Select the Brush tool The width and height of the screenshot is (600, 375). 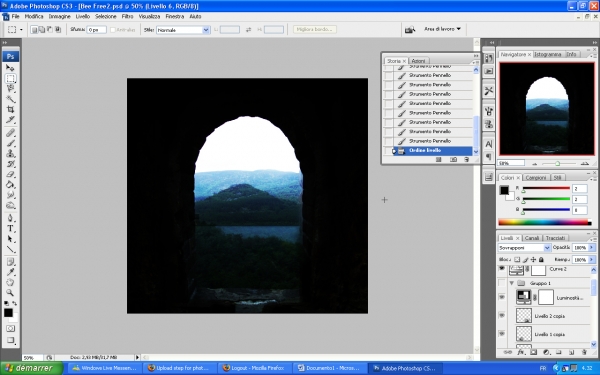point(10,143)
